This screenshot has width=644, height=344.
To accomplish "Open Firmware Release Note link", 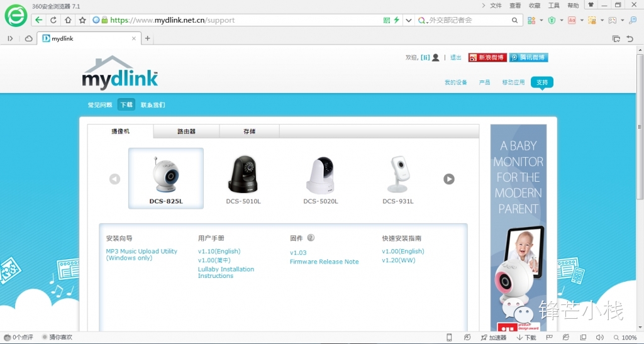I will pos(324,262).
